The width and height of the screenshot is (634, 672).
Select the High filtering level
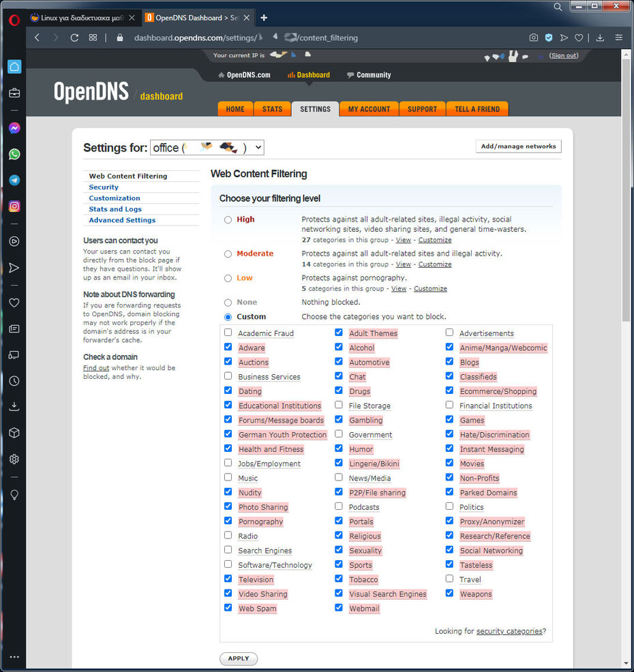[x=228, y=219]
